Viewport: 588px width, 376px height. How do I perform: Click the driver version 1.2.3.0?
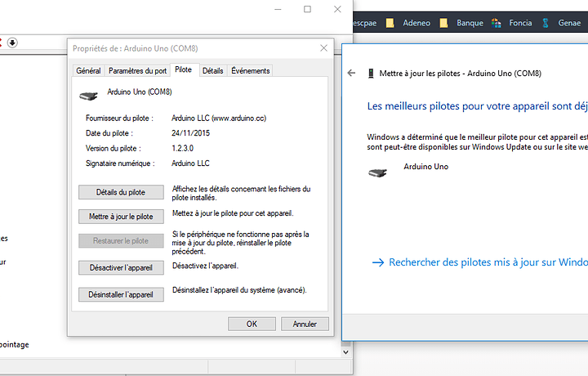point(182,148)
